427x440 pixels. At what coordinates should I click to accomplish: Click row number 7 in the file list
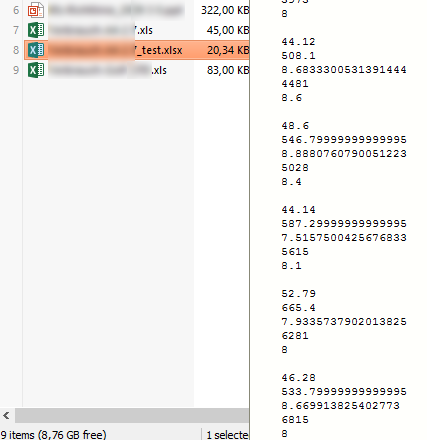coord(16,30)
